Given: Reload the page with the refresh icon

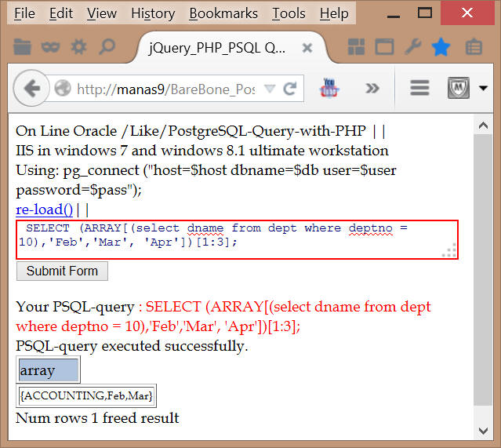Looking at the screenshot, I should pyautogui.click(x=290, y=89).
